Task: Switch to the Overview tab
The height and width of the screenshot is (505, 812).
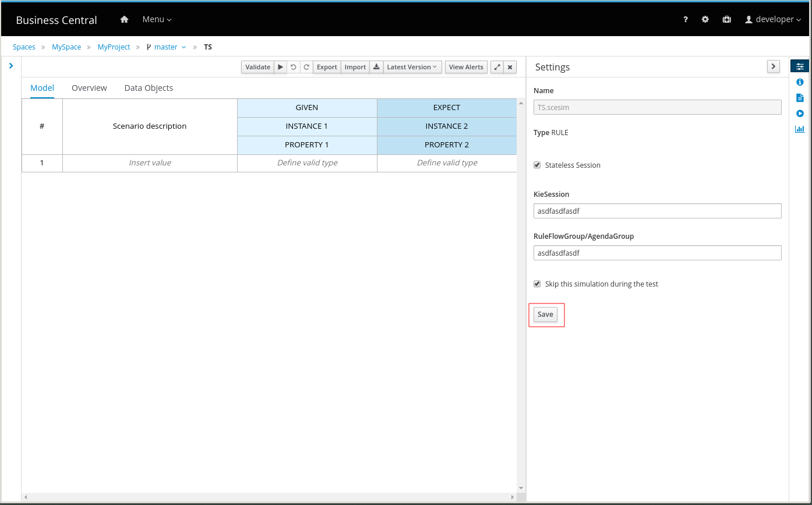Action: click(89, 88)
